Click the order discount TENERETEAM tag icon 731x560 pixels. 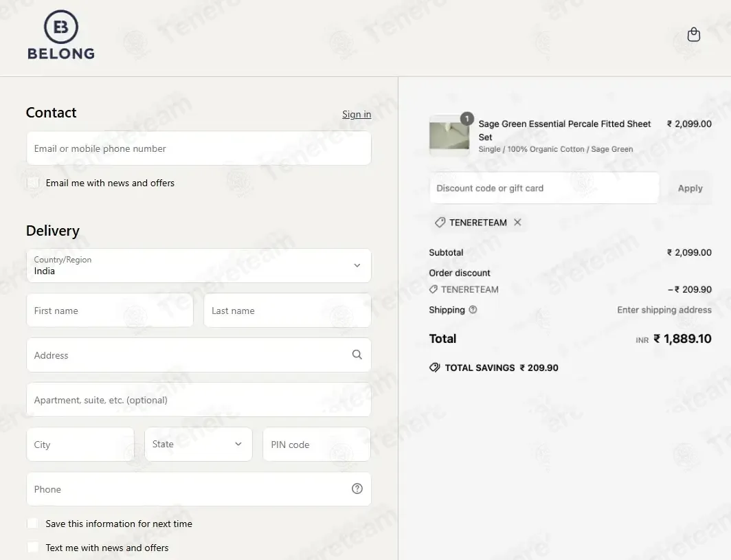(x=433, y=289)
